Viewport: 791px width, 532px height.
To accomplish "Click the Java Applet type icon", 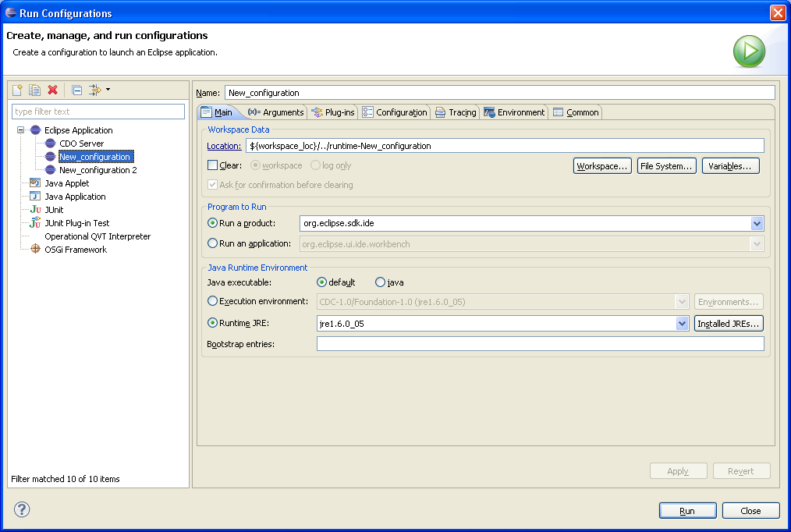I will click(x=35, y=183).
